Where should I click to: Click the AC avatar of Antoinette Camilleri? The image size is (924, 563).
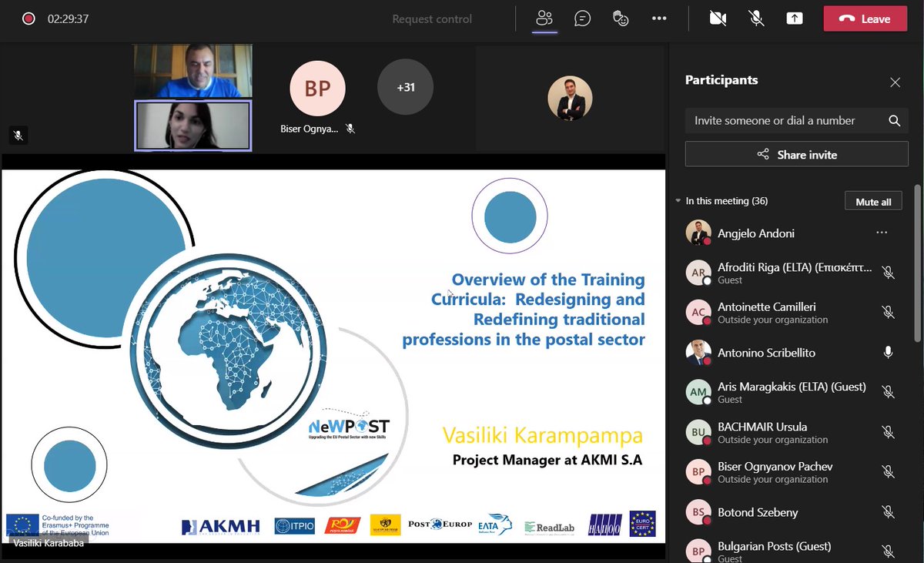point(698,312)
